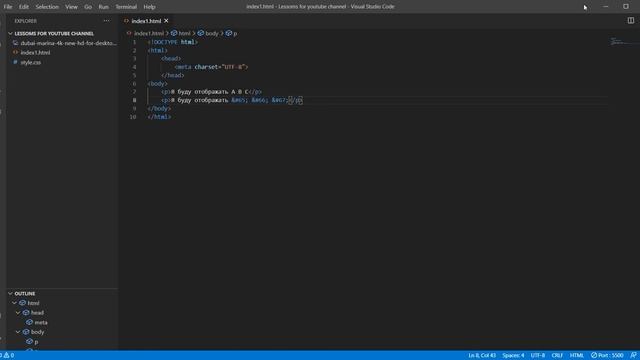640x360 pixels.
Task: Click the meta charset line of code
Action: (211, 67)
